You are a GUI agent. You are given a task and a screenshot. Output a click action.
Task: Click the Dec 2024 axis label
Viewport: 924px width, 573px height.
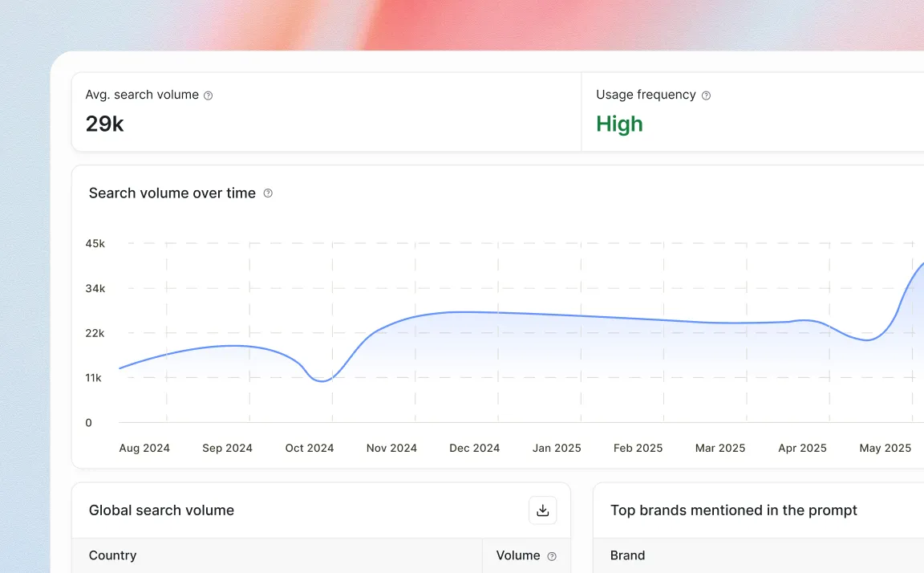point(474,448)
